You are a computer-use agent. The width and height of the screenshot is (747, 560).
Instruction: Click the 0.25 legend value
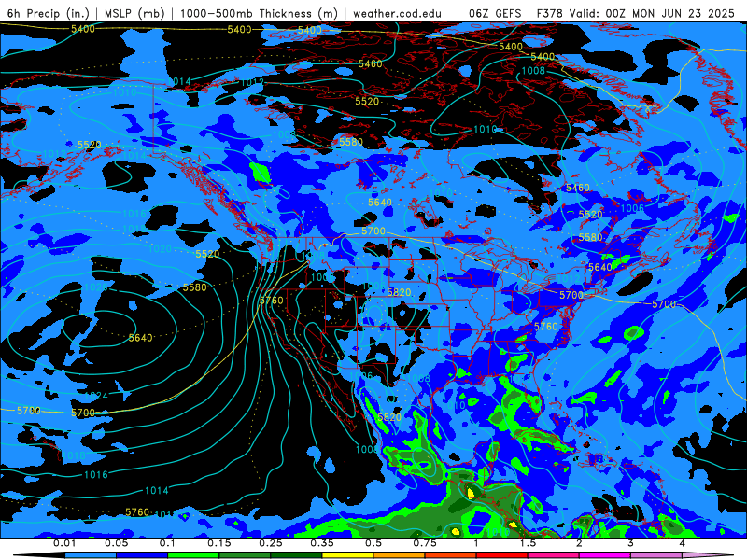pyautogui.click(x=271, y=543)
